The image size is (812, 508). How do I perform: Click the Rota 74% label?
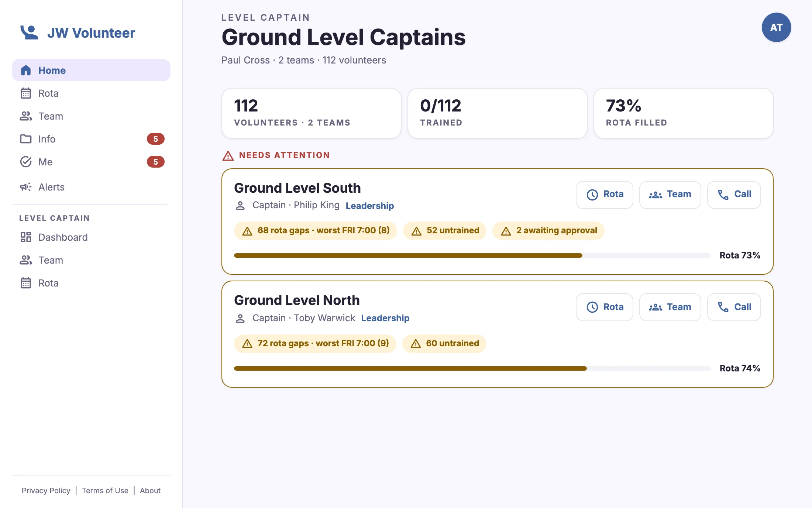point(740,368)
